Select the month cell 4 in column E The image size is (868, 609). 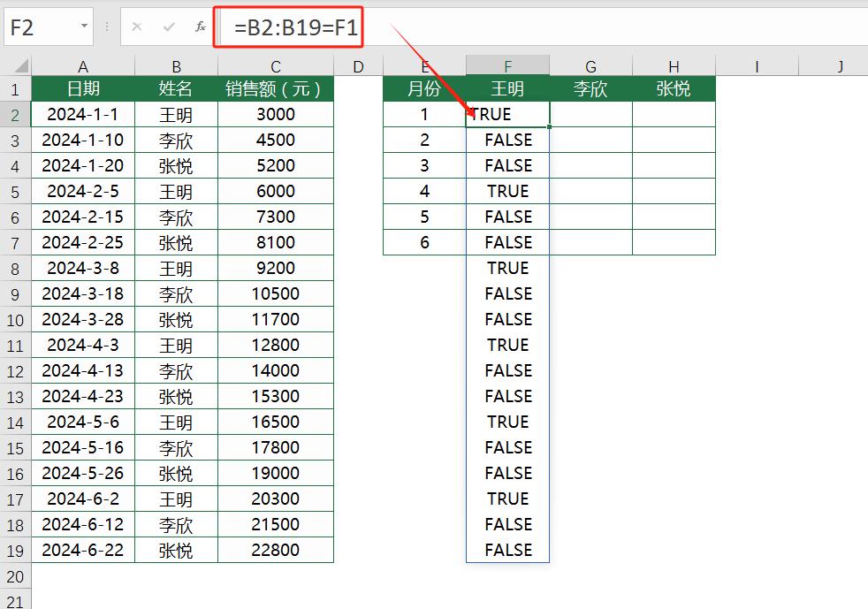coord(424,192)
